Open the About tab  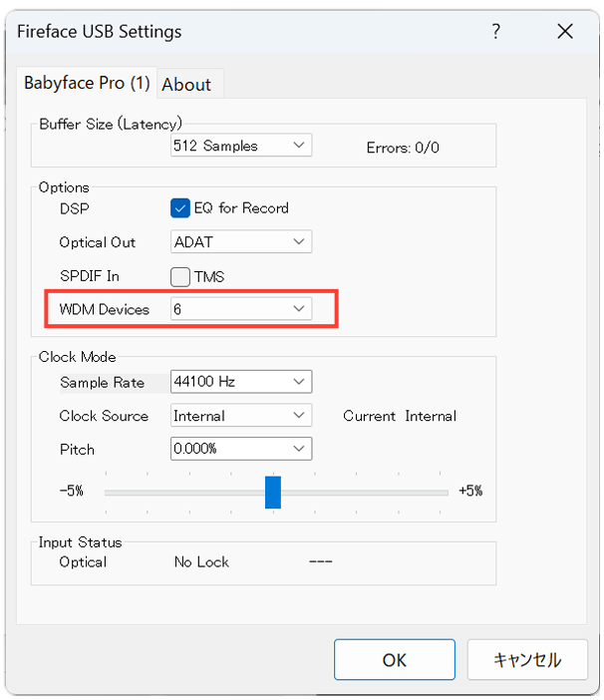click(186, 85)
